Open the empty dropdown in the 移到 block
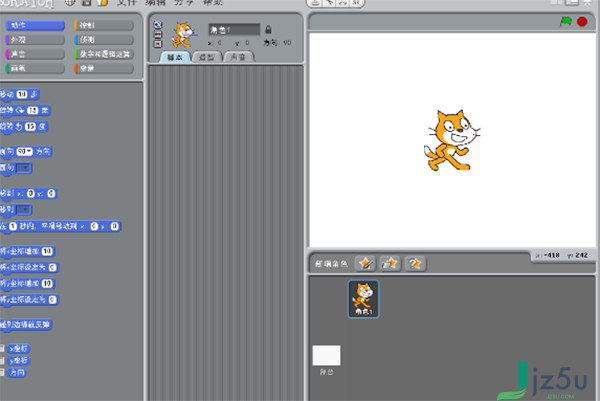 [x=23, y=210]
